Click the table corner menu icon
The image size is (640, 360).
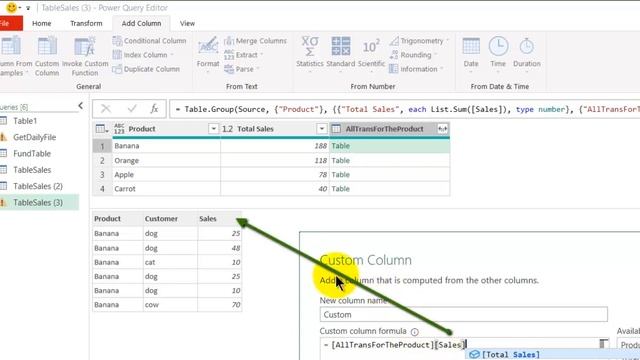[x=102, y=129]
